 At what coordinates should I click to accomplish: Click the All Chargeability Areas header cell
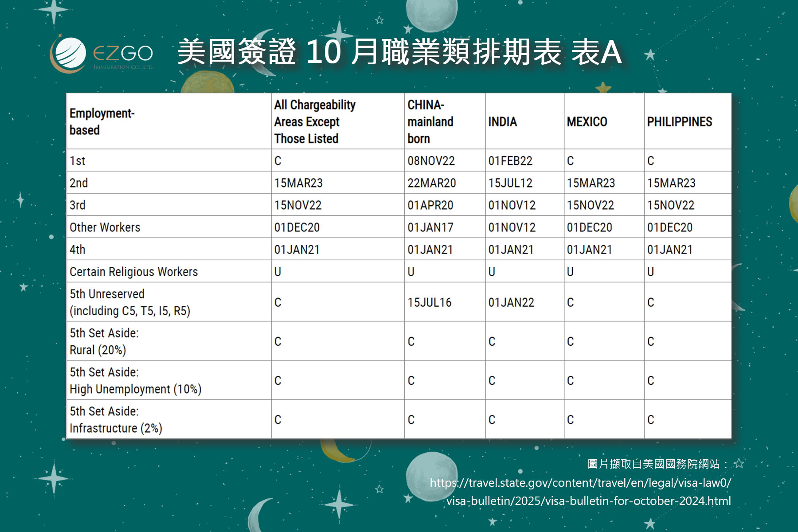[x=315, y=121]
